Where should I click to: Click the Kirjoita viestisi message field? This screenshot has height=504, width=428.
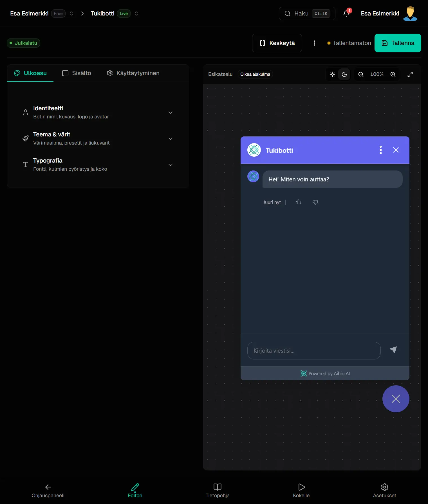tap(314, 351)
